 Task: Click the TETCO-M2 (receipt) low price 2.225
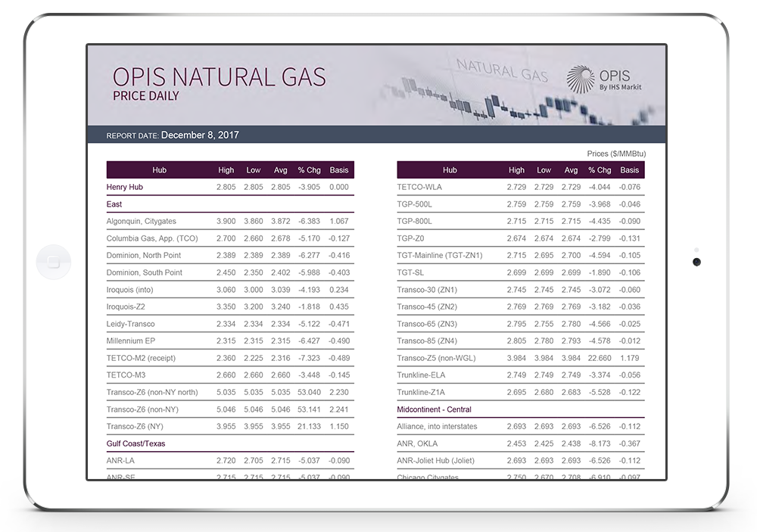(x=254, y=358)
